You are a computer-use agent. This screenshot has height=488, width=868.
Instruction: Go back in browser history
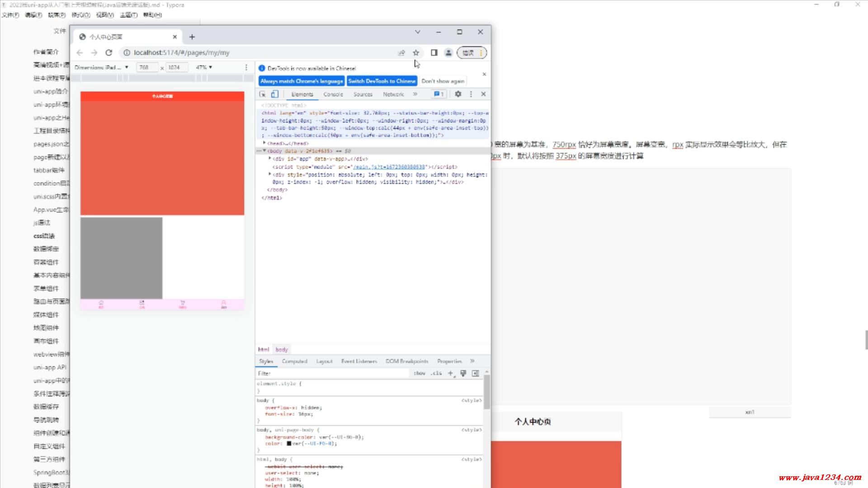(x=80, y=53)
